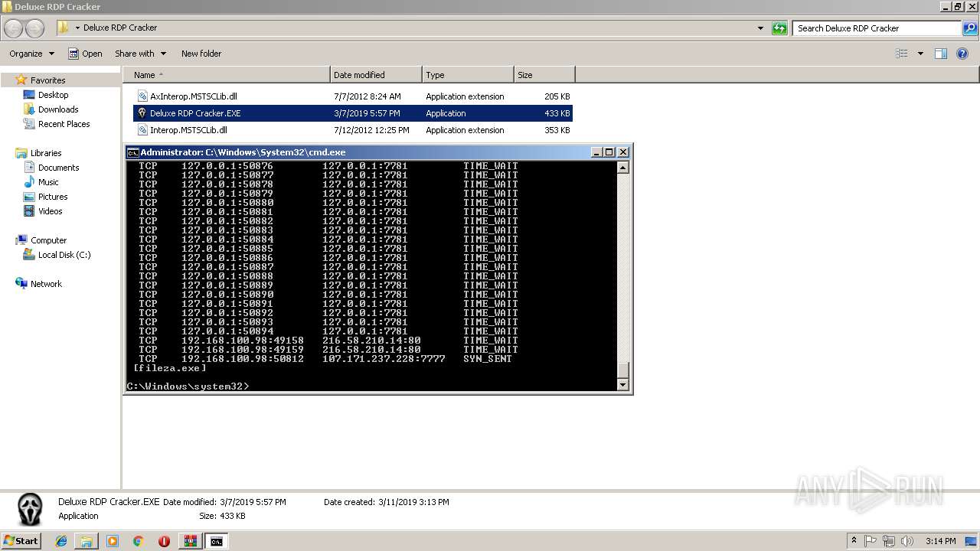Click the cmd scrollbar up arrow

(623, 168)
